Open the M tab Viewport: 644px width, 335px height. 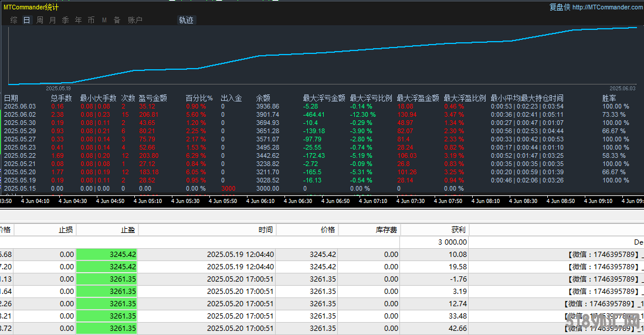point(104,20)
